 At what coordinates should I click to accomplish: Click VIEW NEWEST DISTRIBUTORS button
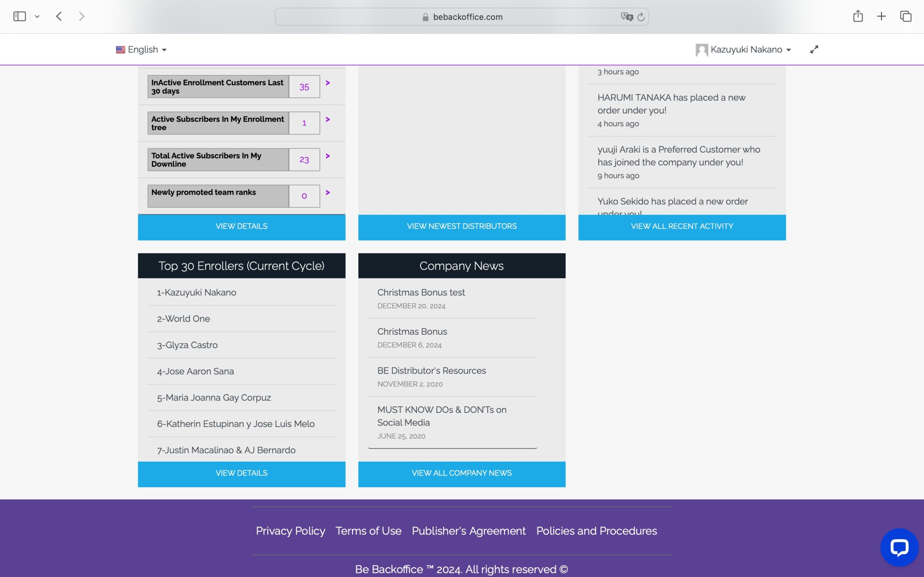pyautogui.click(x=462, y=227)
